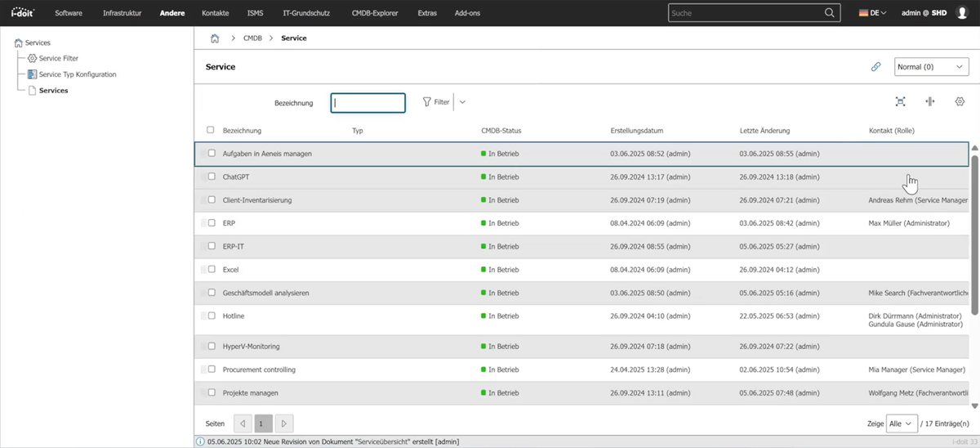This screenshot has width=980, height=448.
Task: Open the IT-Grundschutz menu
Action: (308, 13)
